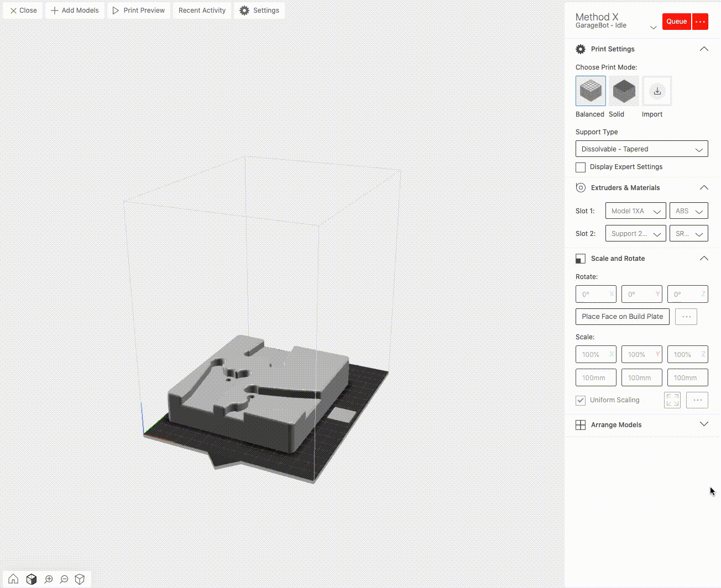
Task: Click the Scale Y percent field
Action: (x=642, y=354)
